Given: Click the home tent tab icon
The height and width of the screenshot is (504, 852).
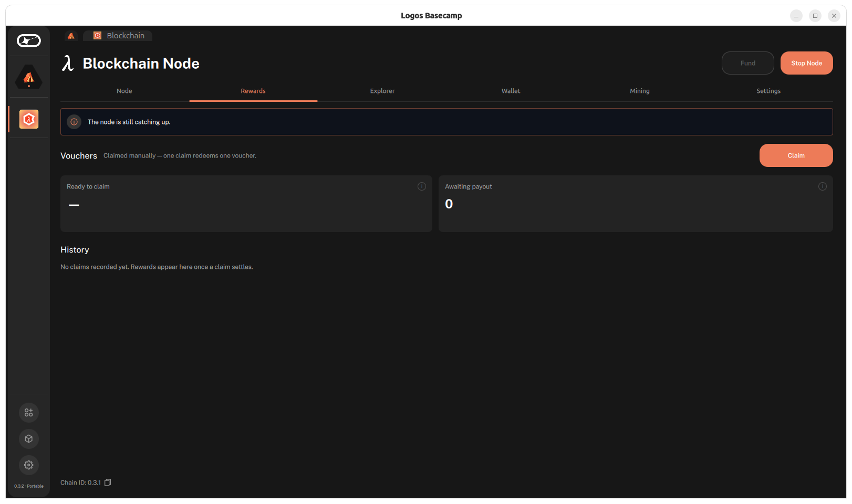Looking at the screenshot, I should pyautogui.click(x=71, y=36).
